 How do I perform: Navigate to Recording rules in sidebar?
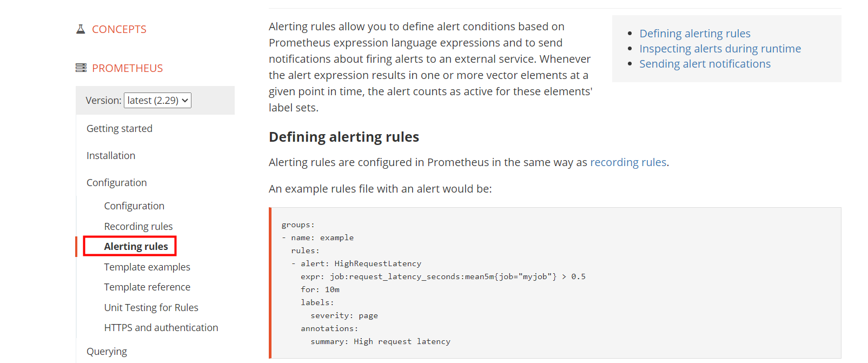click(x=138, y=227)
